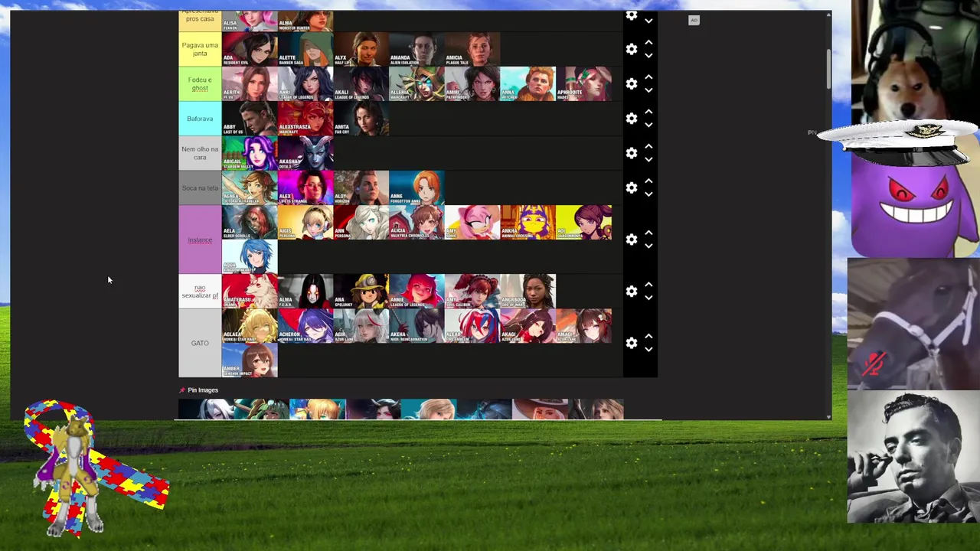Edit the Nem olho na cara tier label

point(200,153)
